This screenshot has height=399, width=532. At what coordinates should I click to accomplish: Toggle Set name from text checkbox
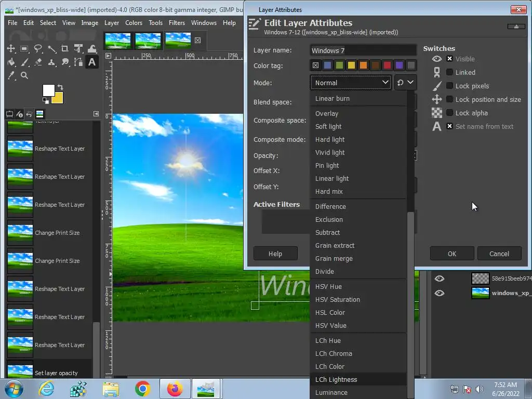point(449,126)
